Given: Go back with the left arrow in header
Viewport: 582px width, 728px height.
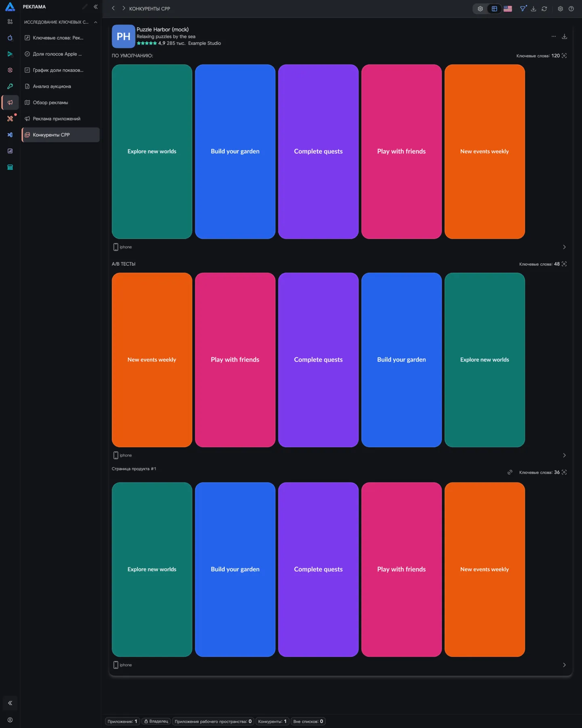Looking at the screenshot, I should pos(113,8).
